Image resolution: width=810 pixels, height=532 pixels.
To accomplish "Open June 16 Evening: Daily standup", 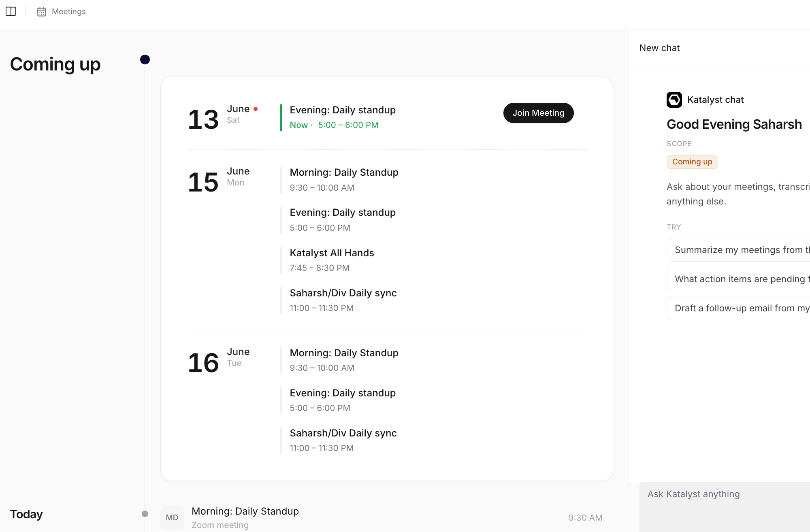I will (x=343, y=393).
